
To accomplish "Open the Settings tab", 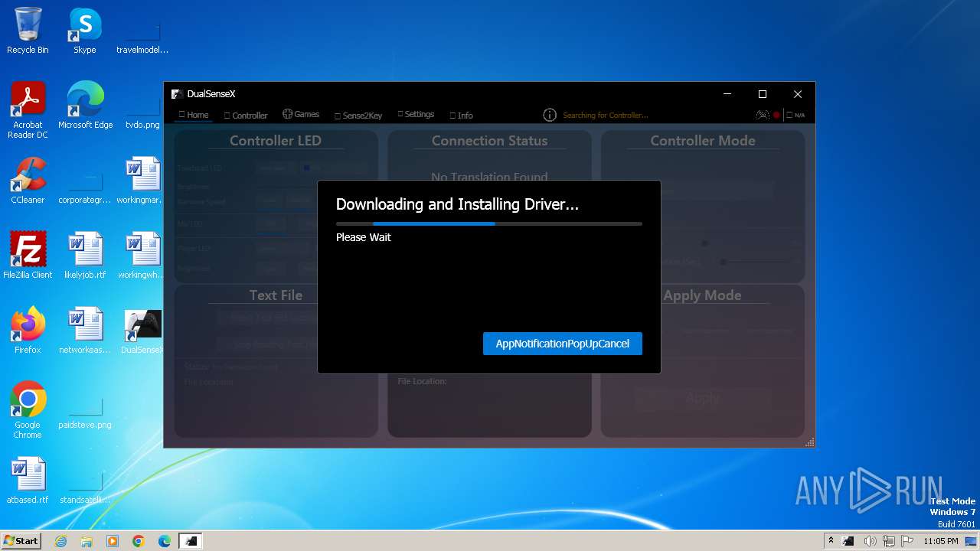I will point(416,114).
